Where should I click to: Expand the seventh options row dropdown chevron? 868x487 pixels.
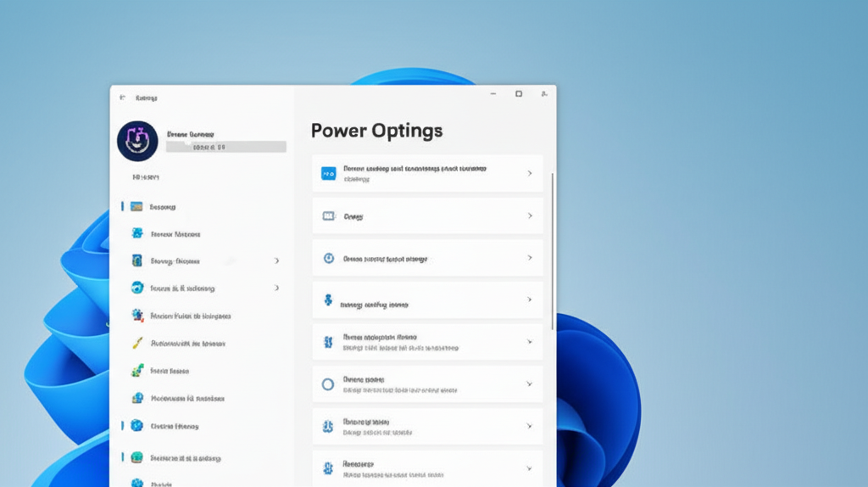click(x=530, y=426)
